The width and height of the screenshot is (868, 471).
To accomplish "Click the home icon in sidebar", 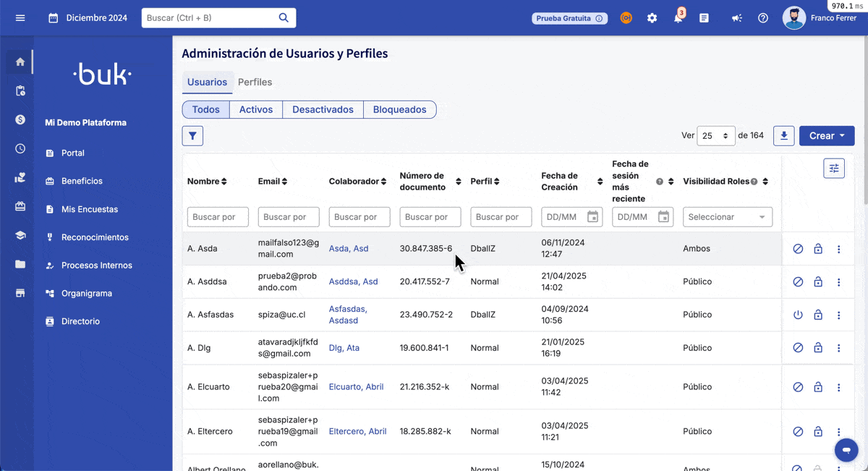I will point(20,62).
